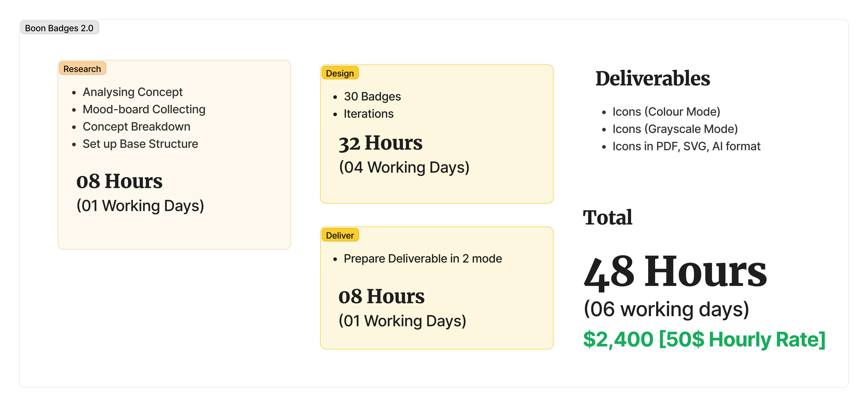
Task: Click Set up Base Structure item
Action: pyautogui.click(x=140, y=144)
